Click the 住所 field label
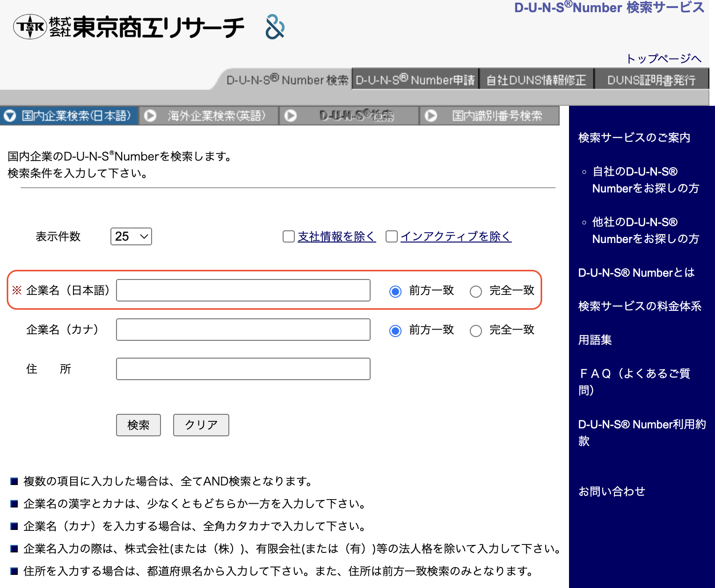715x588 pixels. point(49,369)
